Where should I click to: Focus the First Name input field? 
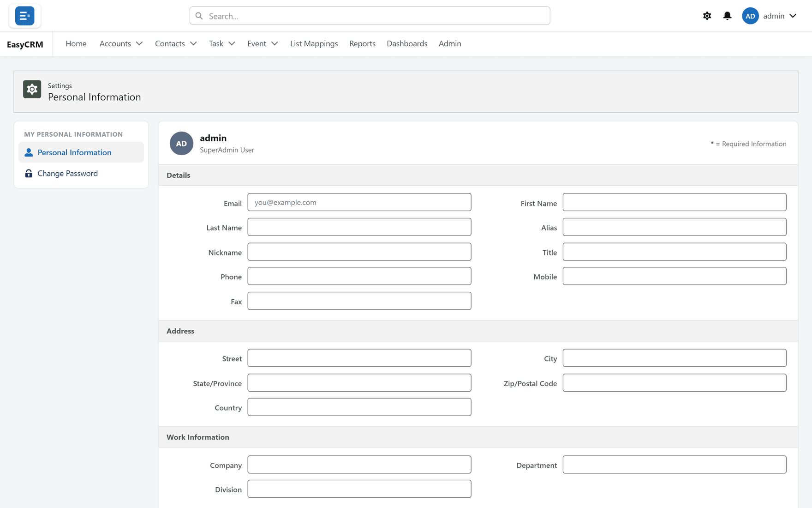(x=675, y=202)
